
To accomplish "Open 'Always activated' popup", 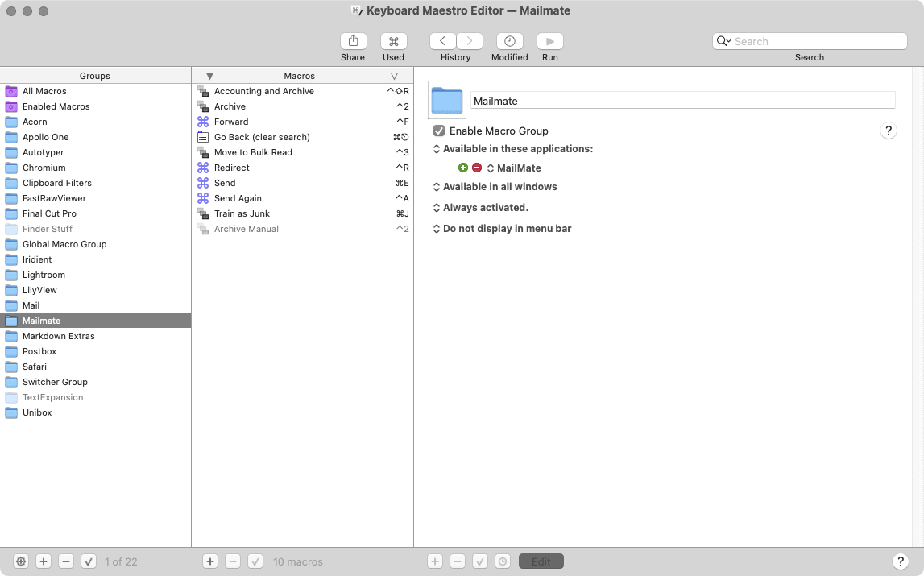I will 481,208.
